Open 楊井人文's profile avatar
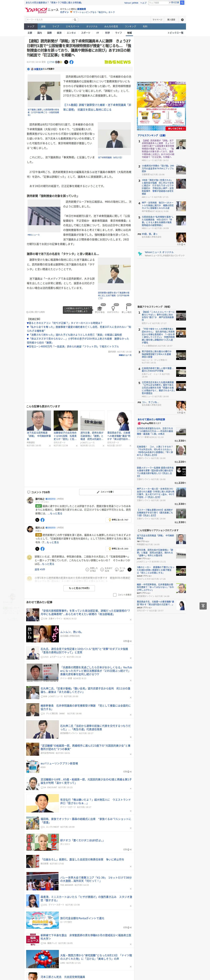The height and width of the screenshot is (980, 210). pyautogui.click(x=30, y=529)
